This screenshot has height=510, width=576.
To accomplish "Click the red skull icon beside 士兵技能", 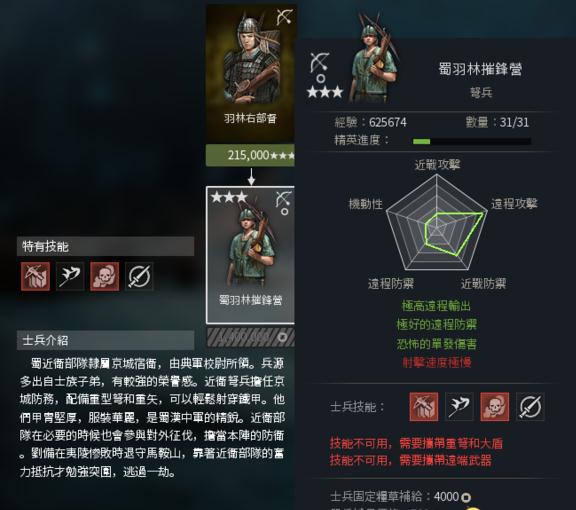I will click(x=495, y=406).
